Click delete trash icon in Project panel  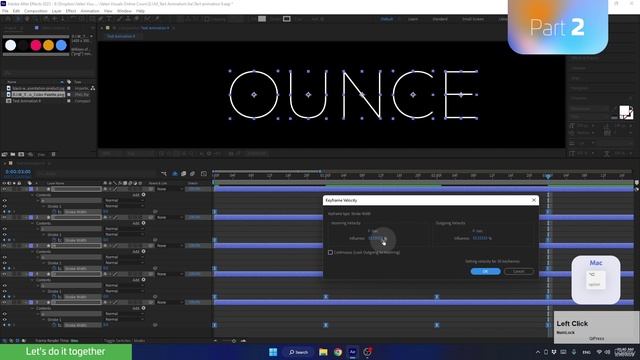click(x=53, y=154)
